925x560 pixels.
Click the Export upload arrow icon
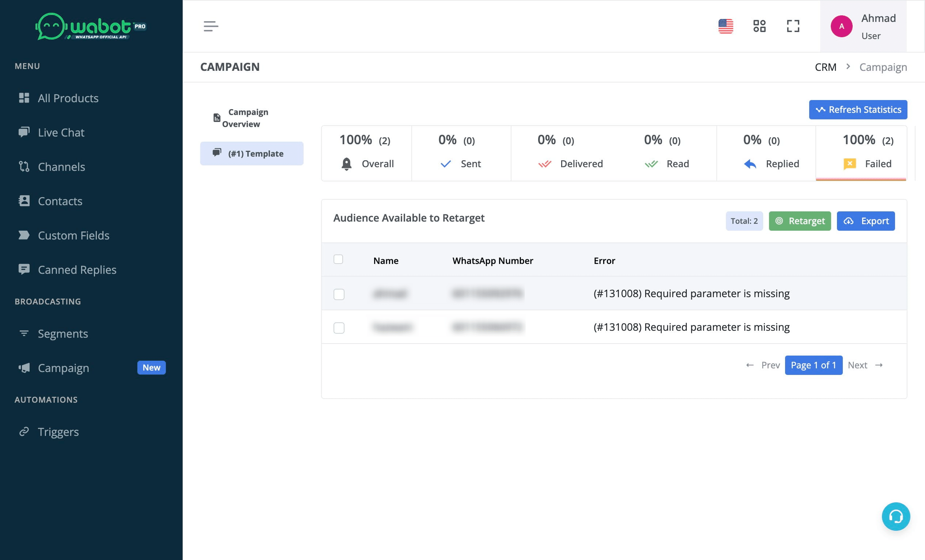(x=850, y=220)
